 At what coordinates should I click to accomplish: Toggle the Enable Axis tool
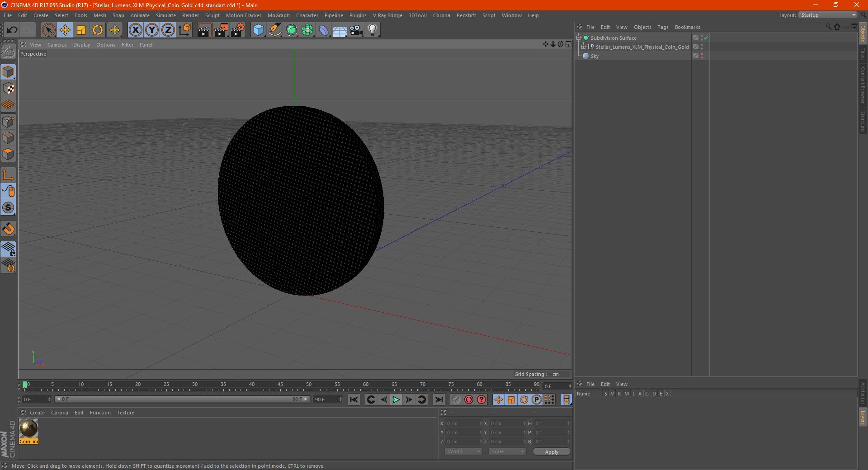pyautogui.click(x=8, y=175)
